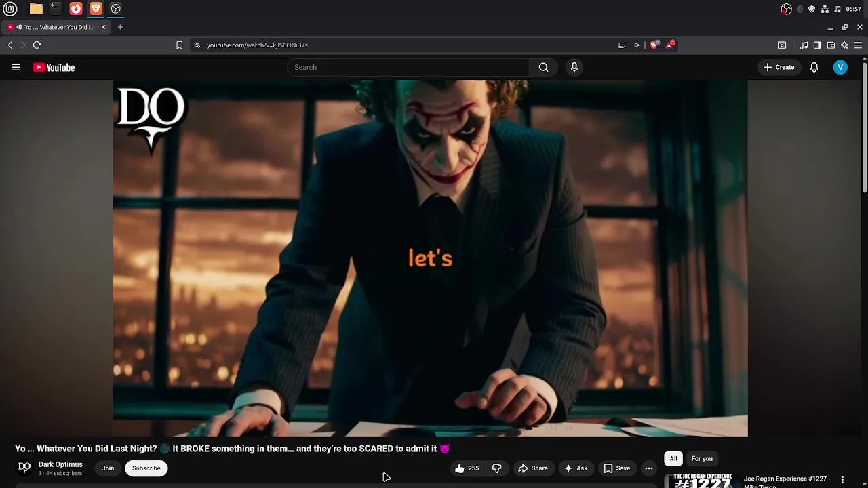The width and height of the screenshot is (868, 488).
Task: Dislike the video with thumbs down
Action: (497, 468)
